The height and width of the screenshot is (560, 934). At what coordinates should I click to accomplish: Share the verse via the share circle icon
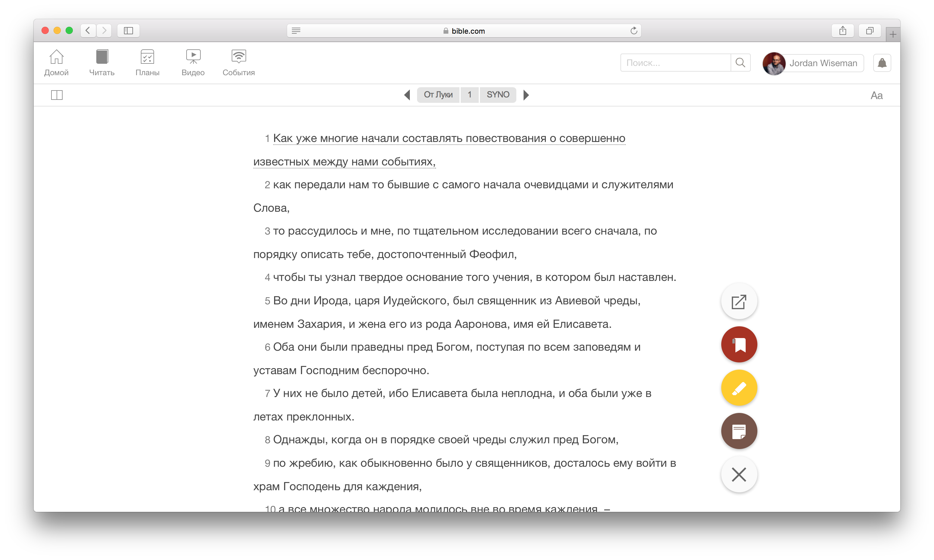coord(739,301)
